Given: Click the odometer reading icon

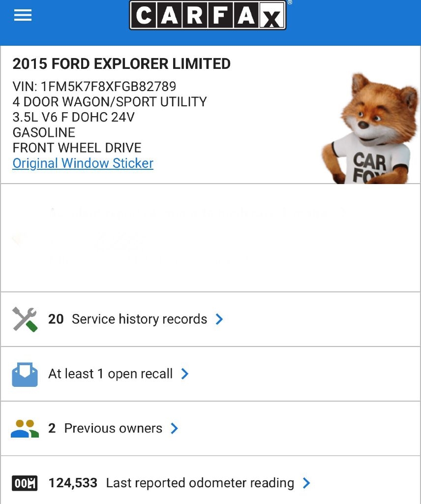Looking at the screenshot, I should pos(25,483).
